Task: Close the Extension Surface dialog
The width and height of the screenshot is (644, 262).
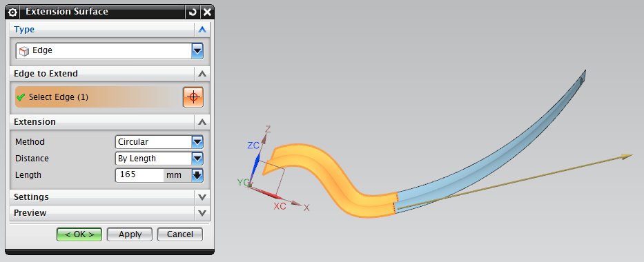Action: [x=207, y=12]
